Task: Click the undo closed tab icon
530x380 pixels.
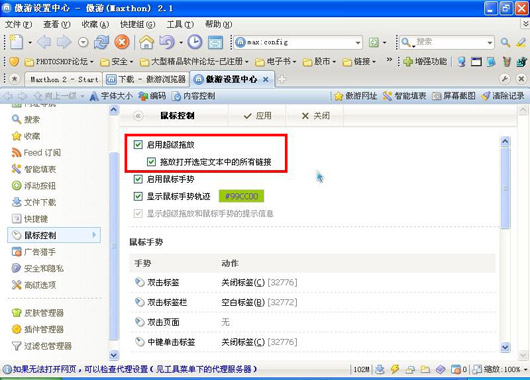Action: [x=167, y=42]
